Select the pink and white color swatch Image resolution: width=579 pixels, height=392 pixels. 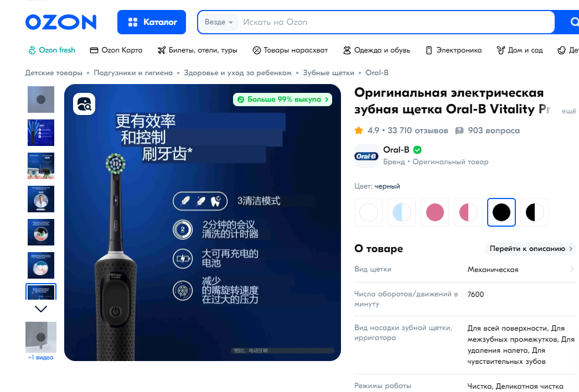click(x=468, y=212)
